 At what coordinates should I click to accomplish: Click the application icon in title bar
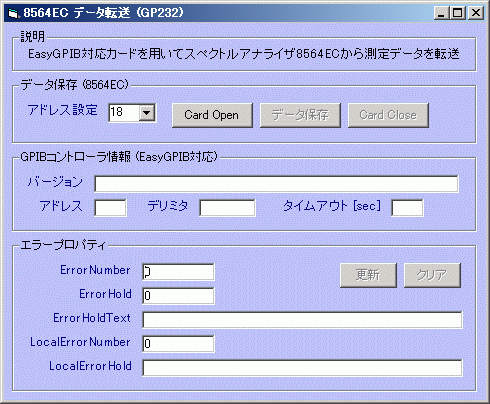point(13,13)
